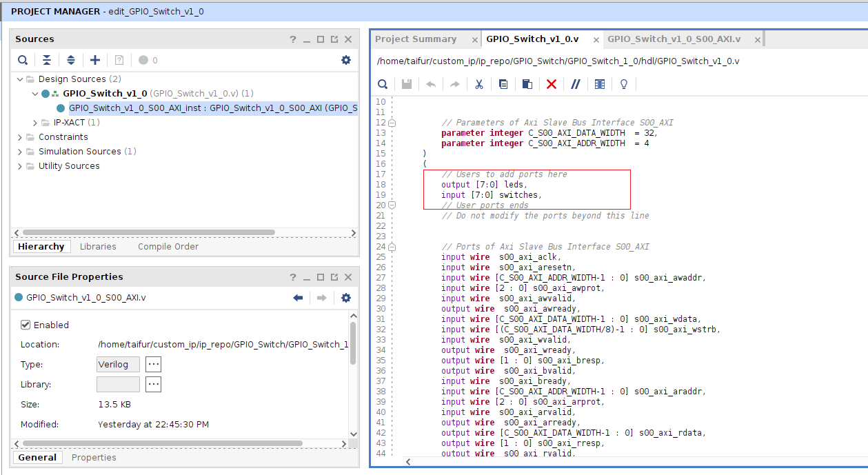Open Sources panel settings gear
This screenshot has width=868, height=475.
click(346, 60)
